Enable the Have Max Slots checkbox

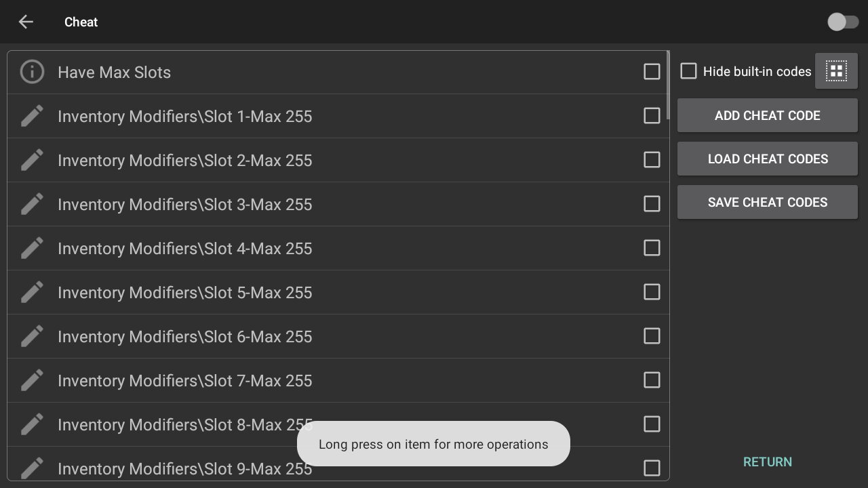[652, 71]
